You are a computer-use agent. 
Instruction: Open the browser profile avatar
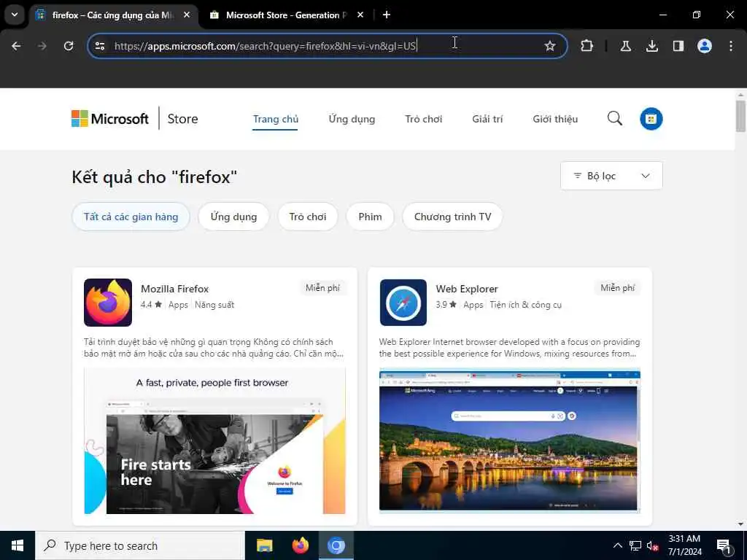(x=704, y=46)
